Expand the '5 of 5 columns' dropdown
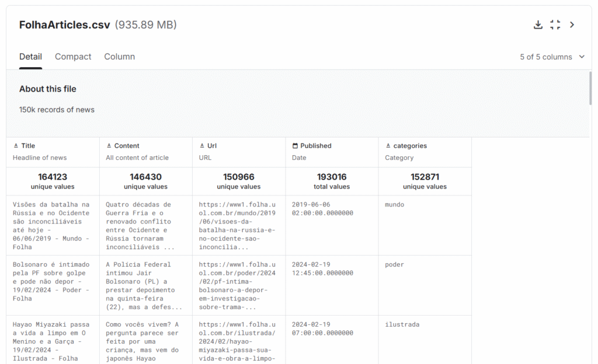This screenshot has height=364, width=598. pos(552,57)
